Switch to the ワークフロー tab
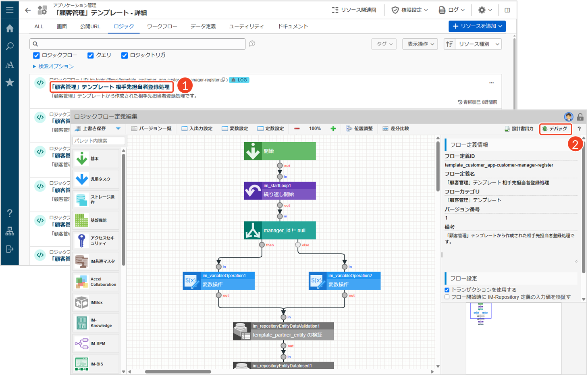This screenshot has height=376, width=588. [x=162, y=26]
